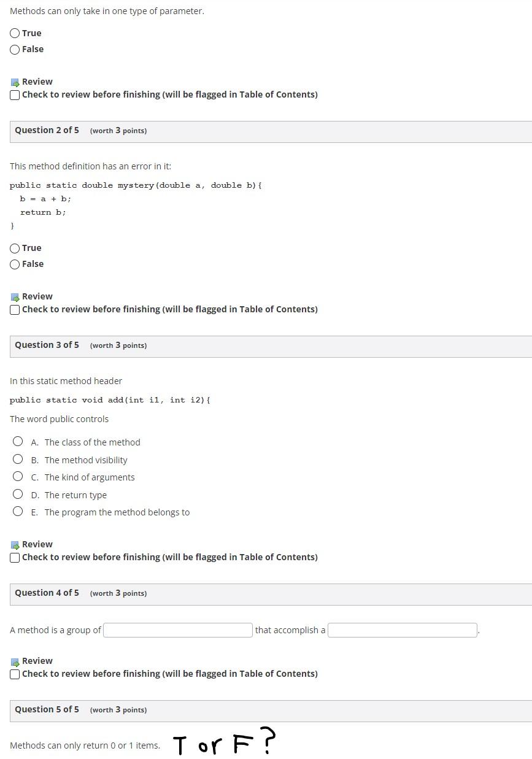The image size is (532, 759).
Task: Select True for the one-parameter-type question
Action: 14,33
